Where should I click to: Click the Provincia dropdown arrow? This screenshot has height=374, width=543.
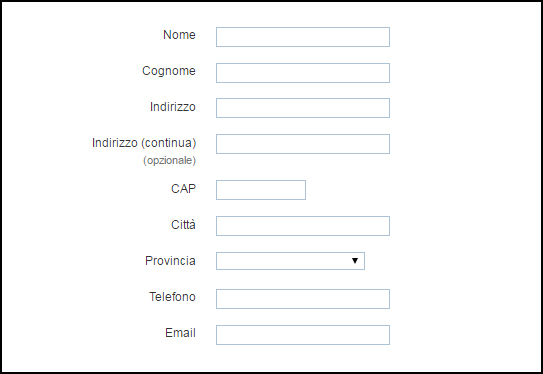(x=355, y=261)
